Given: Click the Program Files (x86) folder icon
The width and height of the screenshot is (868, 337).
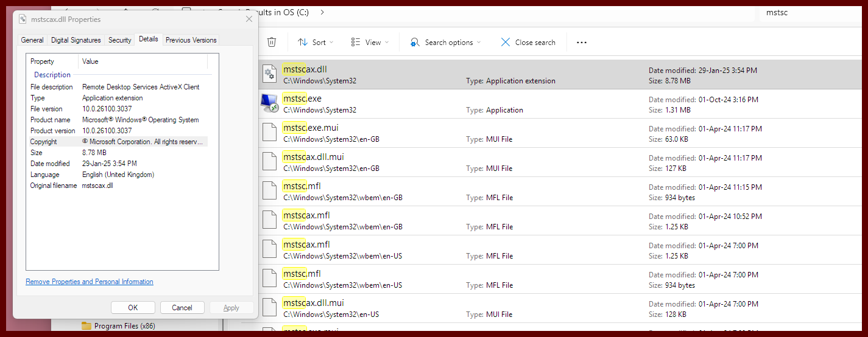Looking at the screenshot, I should [x=86, y=326].
